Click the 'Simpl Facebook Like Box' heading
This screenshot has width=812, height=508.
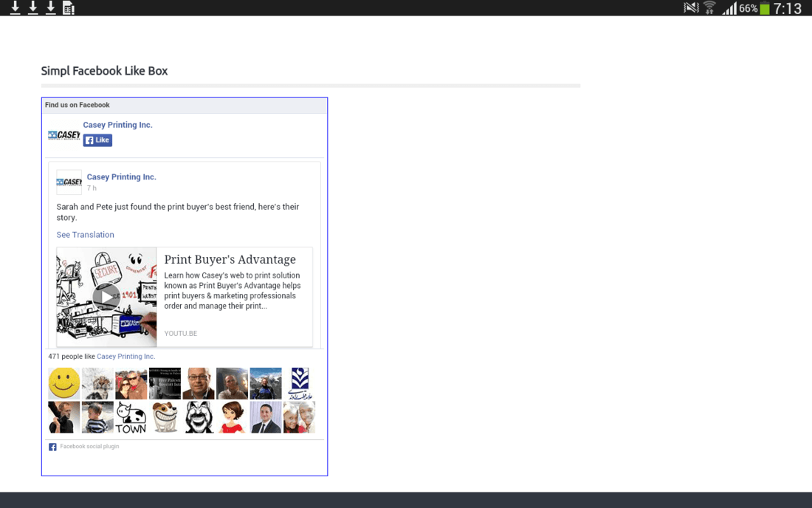(x=104, y=71)
